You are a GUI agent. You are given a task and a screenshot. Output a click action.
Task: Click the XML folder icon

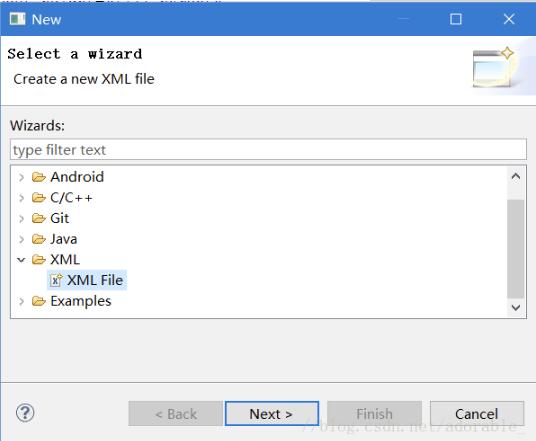pos(39,259)
